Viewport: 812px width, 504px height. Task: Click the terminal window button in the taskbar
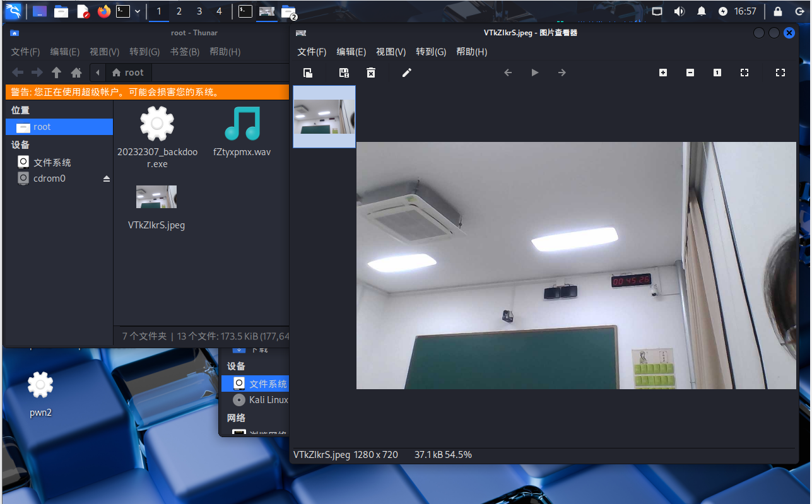tap(245, 11)
